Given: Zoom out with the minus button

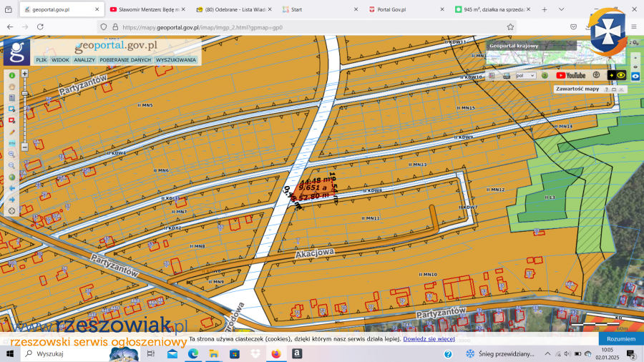Looking at the screenshot, I should point(24,147).
